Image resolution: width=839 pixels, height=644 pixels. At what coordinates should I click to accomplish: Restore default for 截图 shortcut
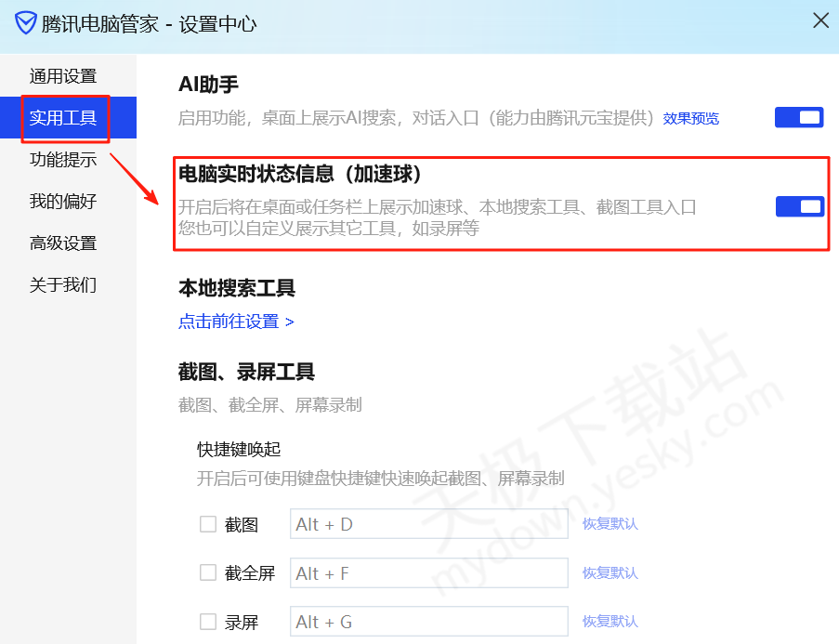tap(610, 524)
